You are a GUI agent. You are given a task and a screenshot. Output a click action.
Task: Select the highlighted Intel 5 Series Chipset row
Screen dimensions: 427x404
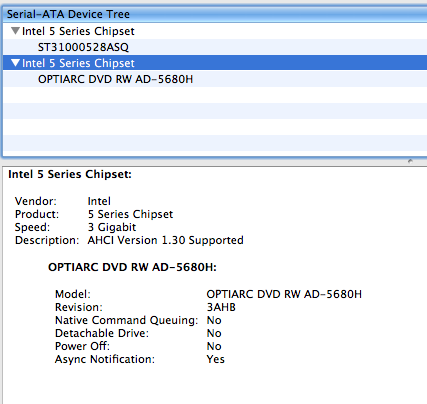215,63
